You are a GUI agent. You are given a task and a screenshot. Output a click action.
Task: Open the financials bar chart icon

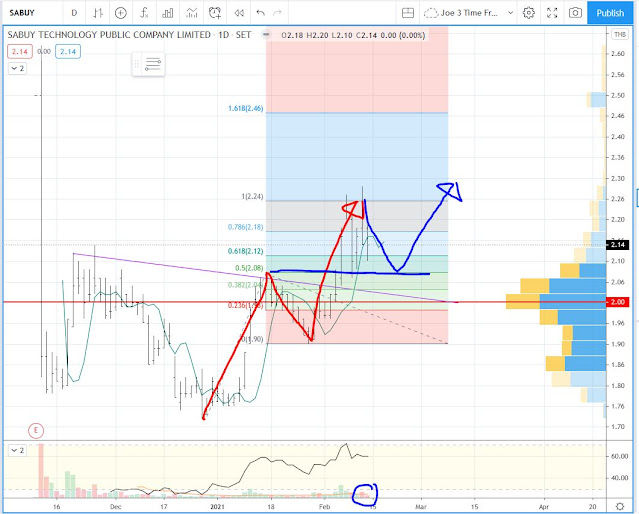(x=167, y=13)
